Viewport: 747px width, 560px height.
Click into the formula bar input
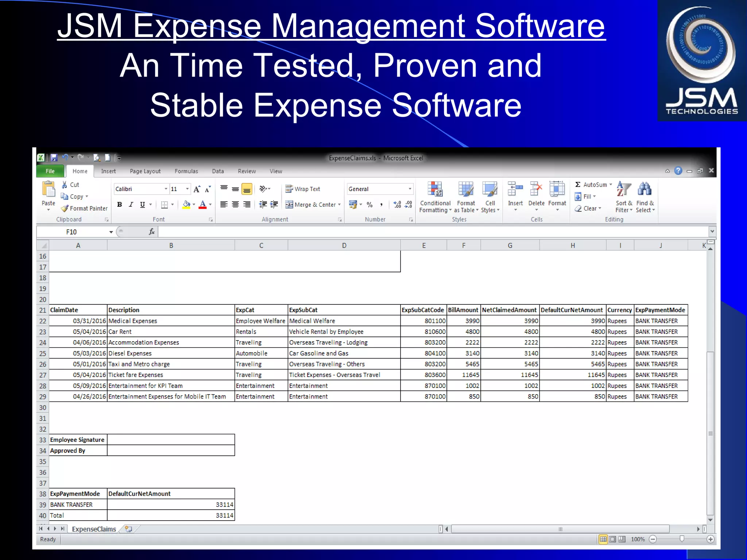coord(433,232)
